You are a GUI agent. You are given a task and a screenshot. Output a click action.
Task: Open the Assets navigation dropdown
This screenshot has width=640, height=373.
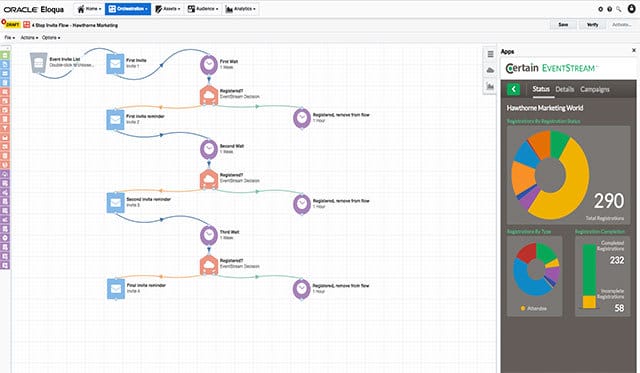point(167,9)
